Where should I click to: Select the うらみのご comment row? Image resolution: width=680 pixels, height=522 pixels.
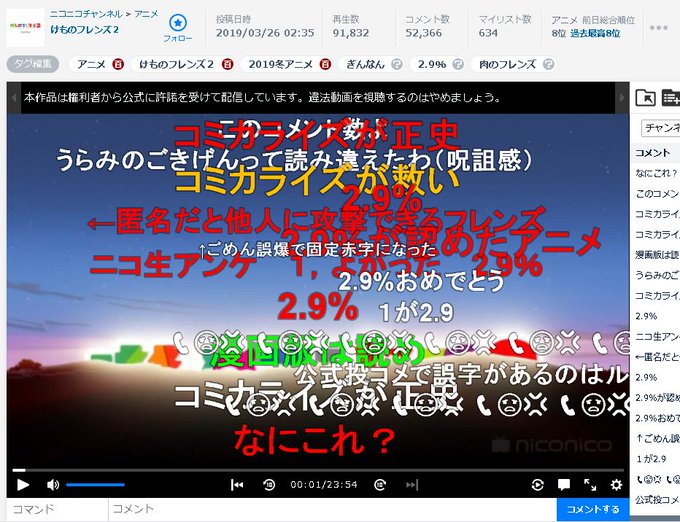(656, 275)
